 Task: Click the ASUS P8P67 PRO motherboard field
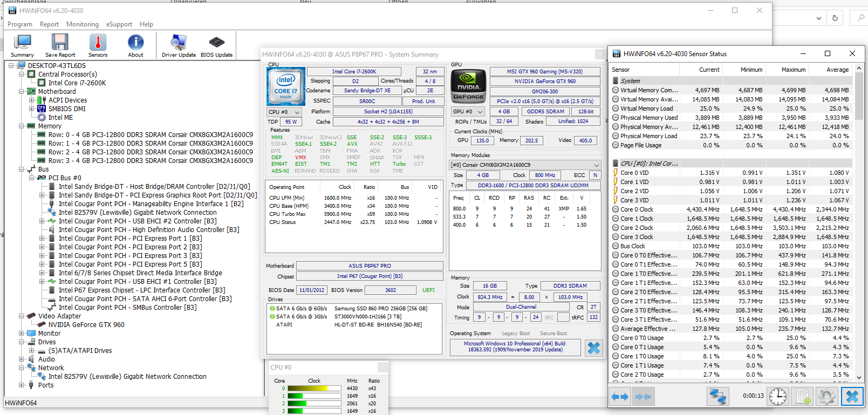(x=370, y=266)
